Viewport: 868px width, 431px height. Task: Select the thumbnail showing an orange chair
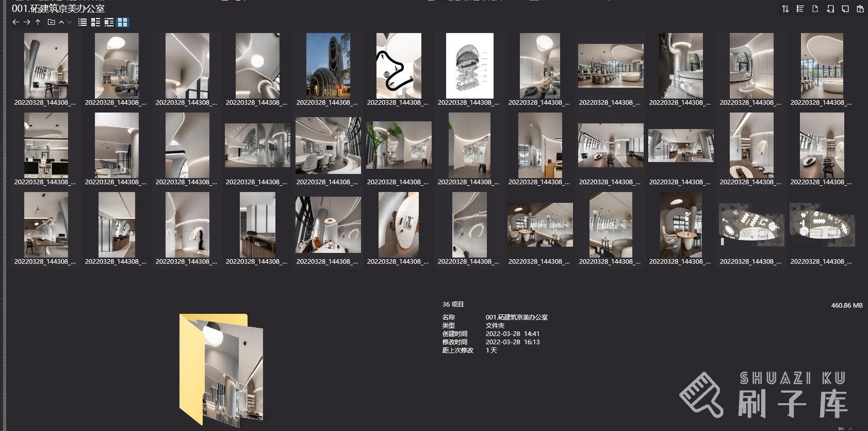pyautogui.click(x=328, y=225)
